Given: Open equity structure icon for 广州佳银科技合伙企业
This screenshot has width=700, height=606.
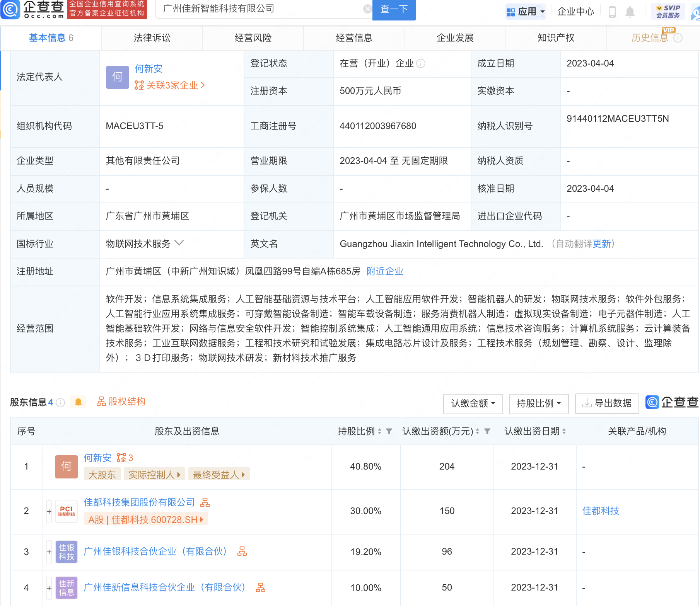Looking at the screenshot, I should pos(242,552).
